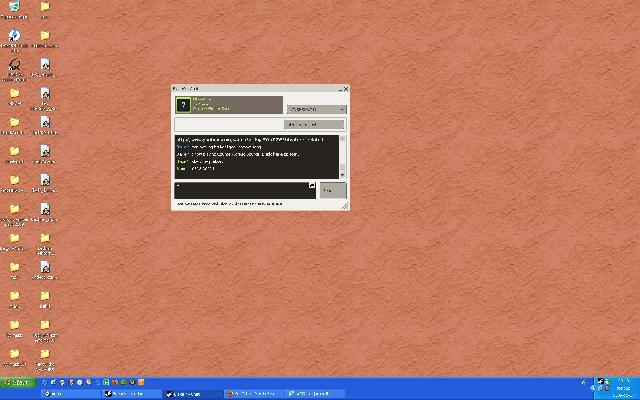This screenshot has width=640, height=400.
Task: Click the orange square icon in Quick Launch
Action: [141, 382]
